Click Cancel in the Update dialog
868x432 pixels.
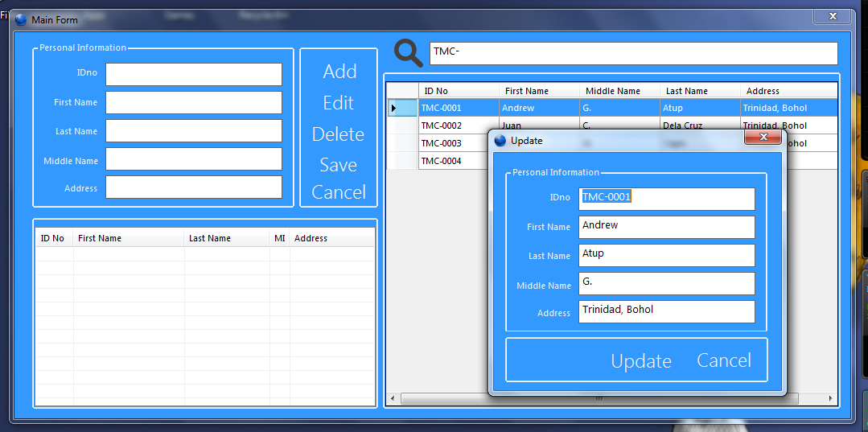tap(723, 360)
